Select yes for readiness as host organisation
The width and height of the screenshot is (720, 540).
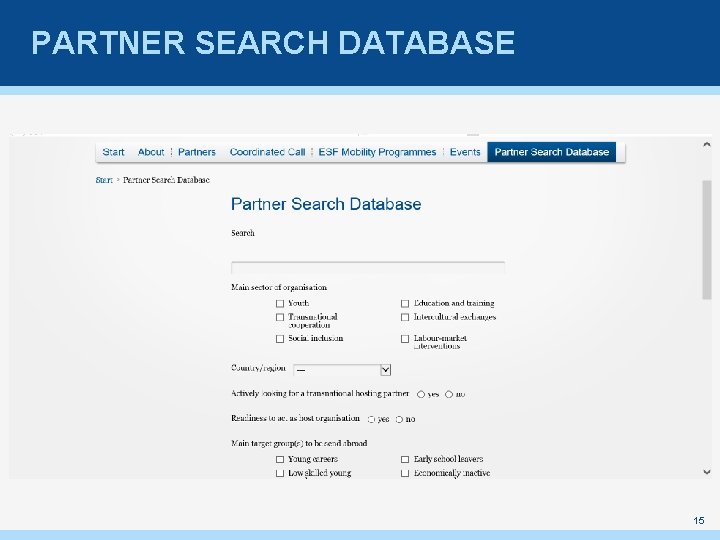371,420
